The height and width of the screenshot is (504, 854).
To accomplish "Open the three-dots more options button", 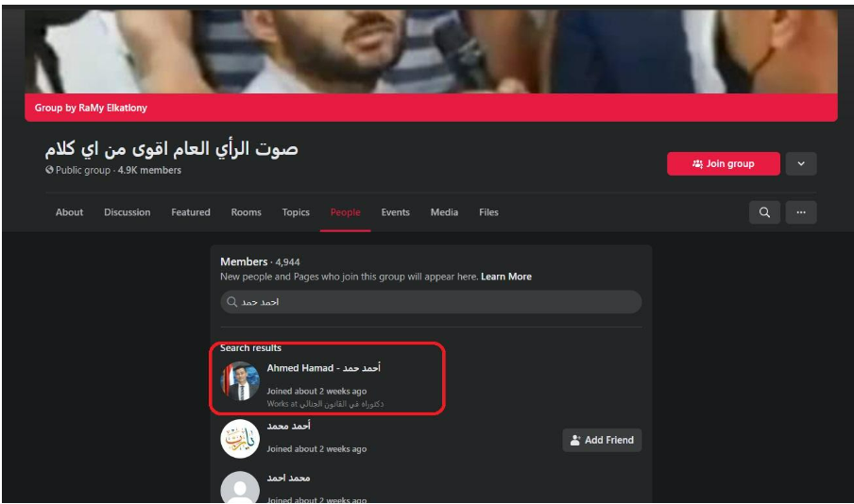I will (x=801, y=212).
